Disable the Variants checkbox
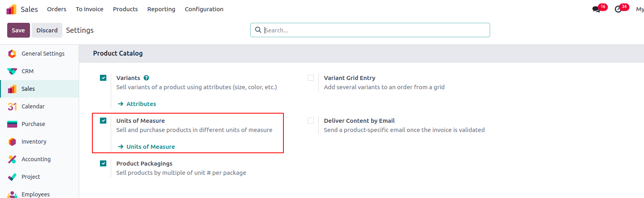 [x=103, y=78]
